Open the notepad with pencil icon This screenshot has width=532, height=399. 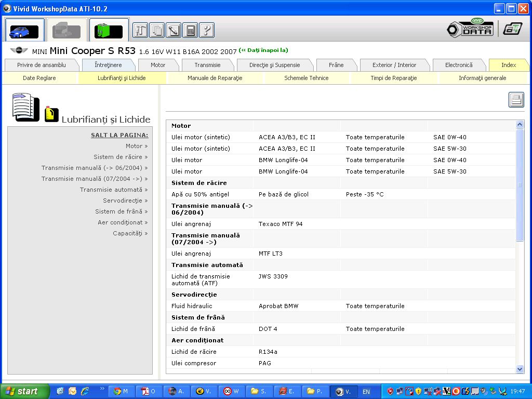pos(174,30)
